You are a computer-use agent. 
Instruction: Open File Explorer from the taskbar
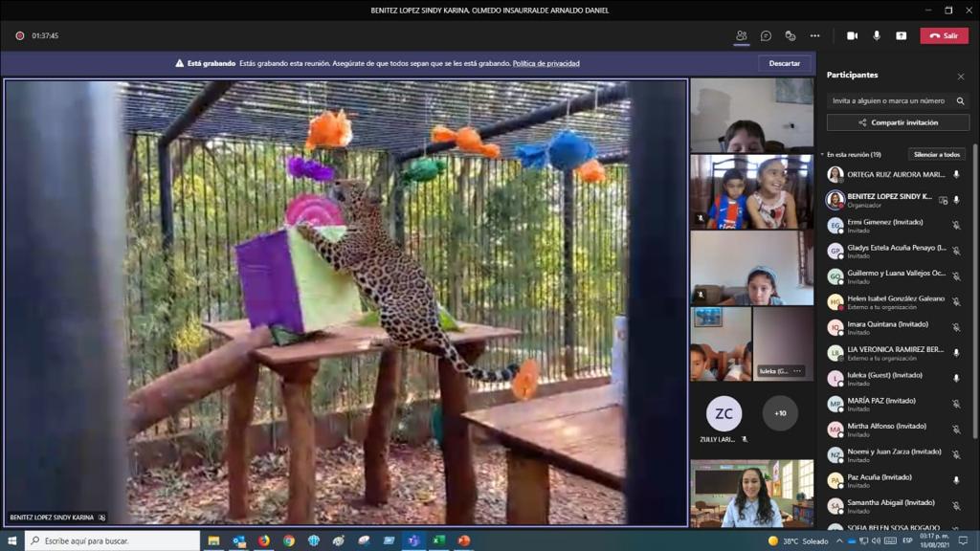coord(213,540)
